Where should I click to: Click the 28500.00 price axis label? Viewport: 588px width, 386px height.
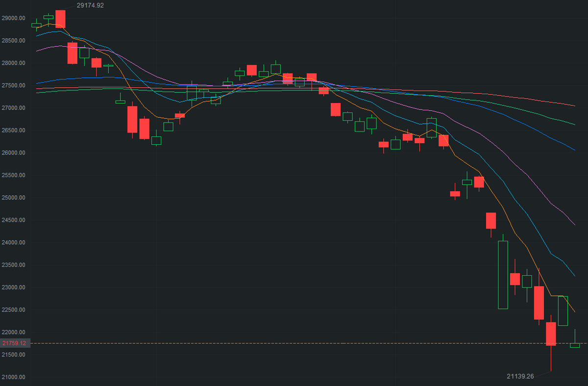pyautogui.click(x=14, y=41)
